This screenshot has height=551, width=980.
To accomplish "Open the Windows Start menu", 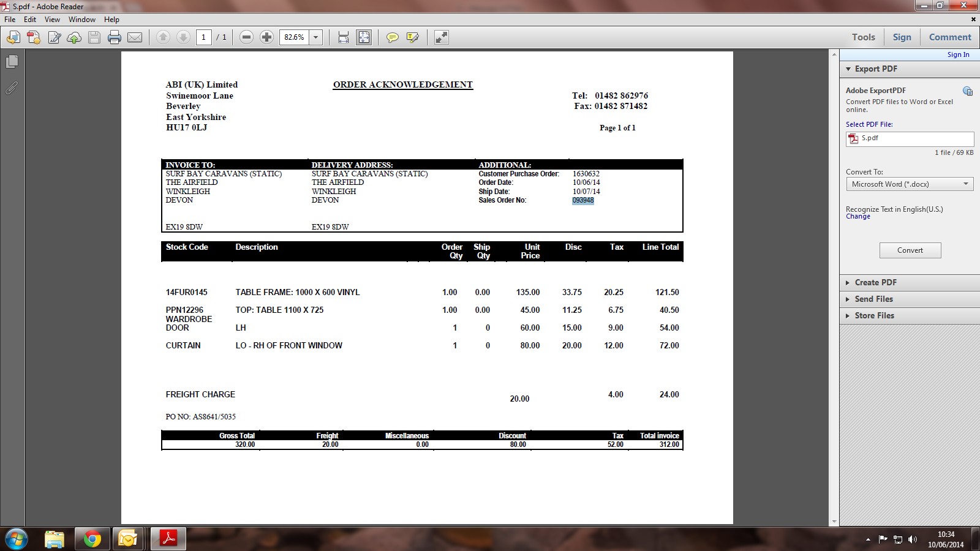I will (17, 539).
